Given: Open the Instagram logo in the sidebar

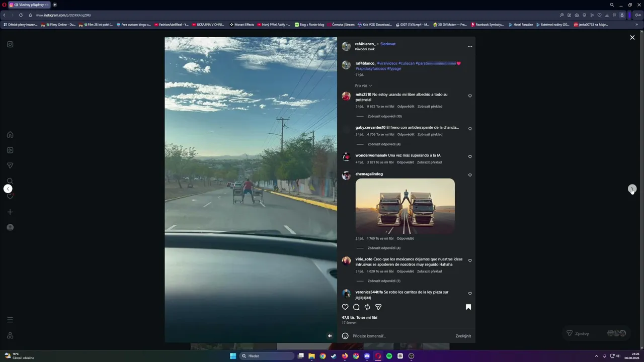Looking at the screenshot, I should click(10, 44).
